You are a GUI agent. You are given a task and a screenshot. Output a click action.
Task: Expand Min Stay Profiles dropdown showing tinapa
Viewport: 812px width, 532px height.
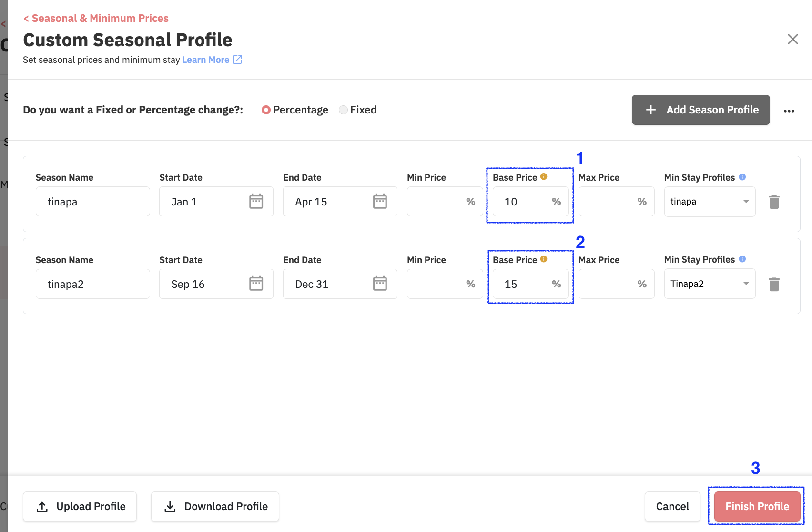point(710,202)
